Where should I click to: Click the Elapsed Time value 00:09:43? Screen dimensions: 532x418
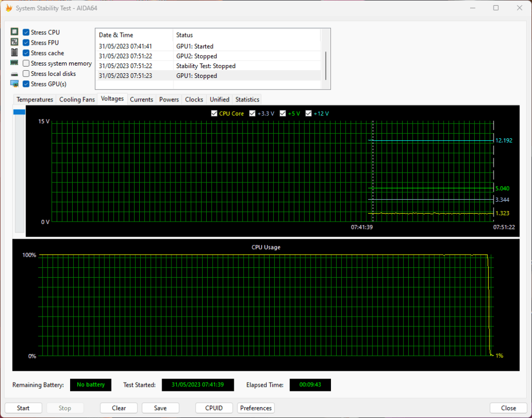point(310,385)
